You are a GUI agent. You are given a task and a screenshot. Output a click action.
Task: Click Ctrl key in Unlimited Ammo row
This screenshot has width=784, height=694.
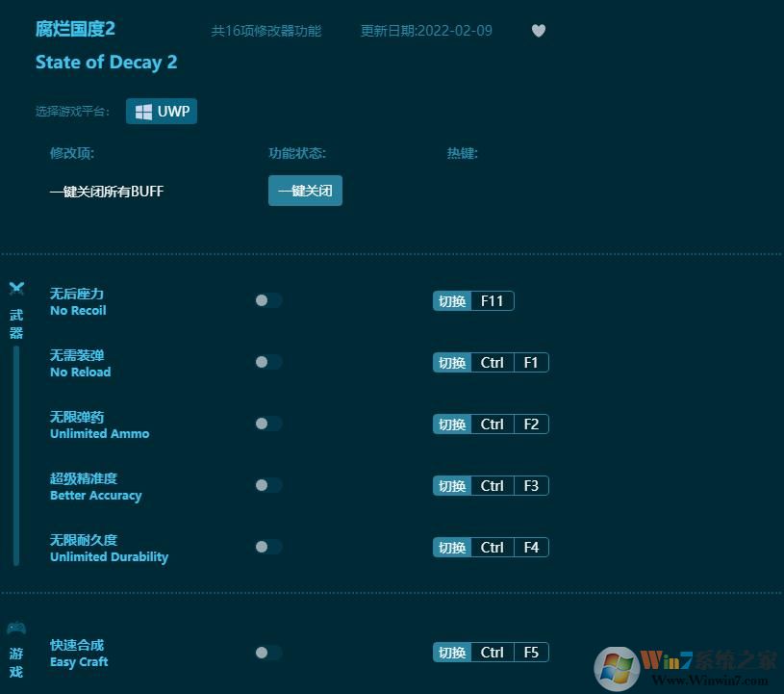492,424
